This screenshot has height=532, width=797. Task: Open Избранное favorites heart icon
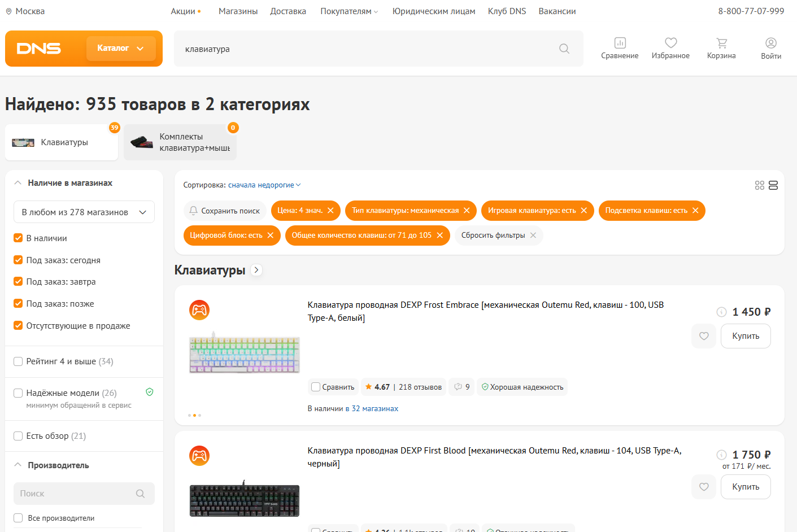click(670, 43)
